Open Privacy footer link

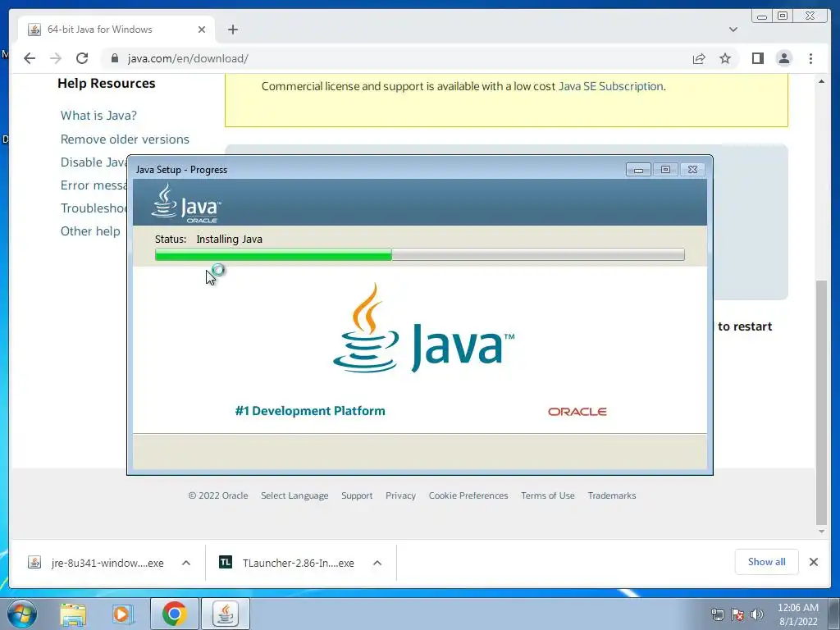tap(400, 495)
